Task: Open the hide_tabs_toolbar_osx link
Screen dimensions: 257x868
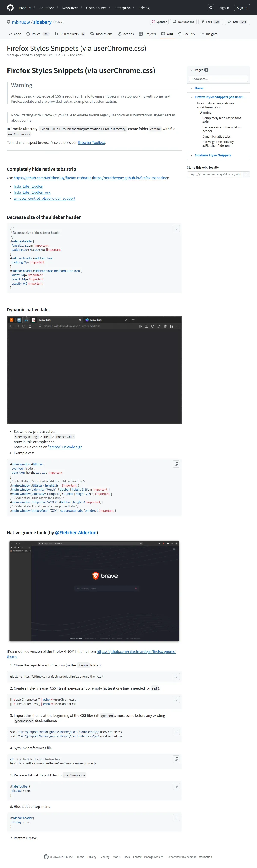Action: point(32,192)
